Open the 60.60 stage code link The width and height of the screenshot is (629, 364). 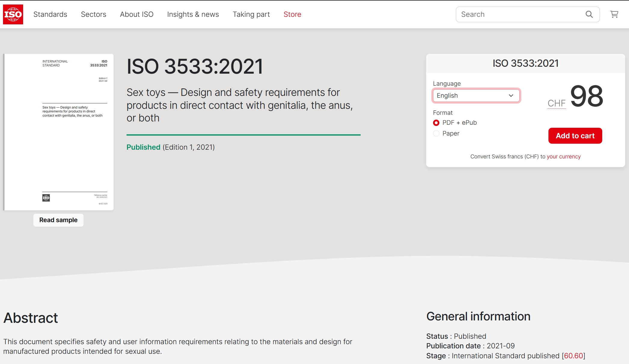pyautogui.click(x=573, y=356)
